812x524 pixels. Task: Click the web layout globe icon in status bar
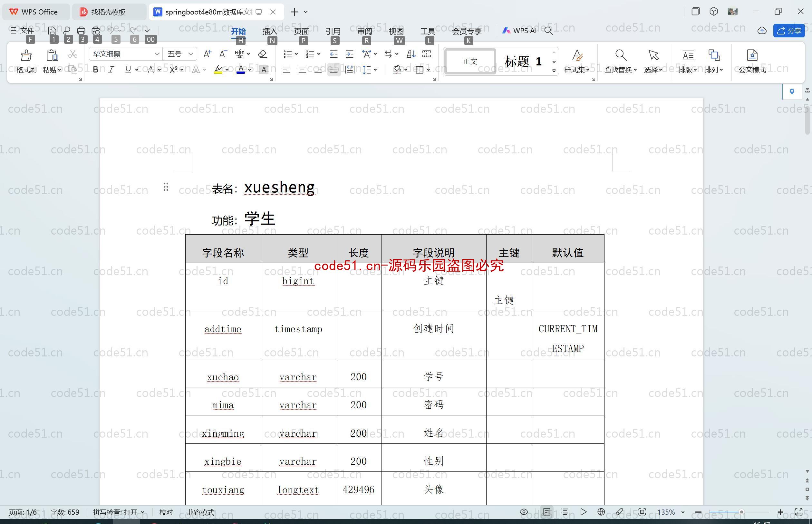[601, 512]
